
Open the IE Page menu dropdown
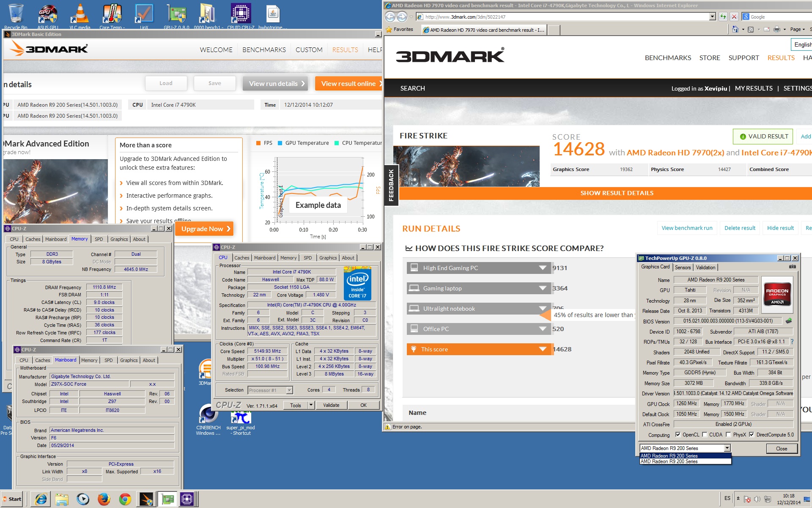[797, 29]
